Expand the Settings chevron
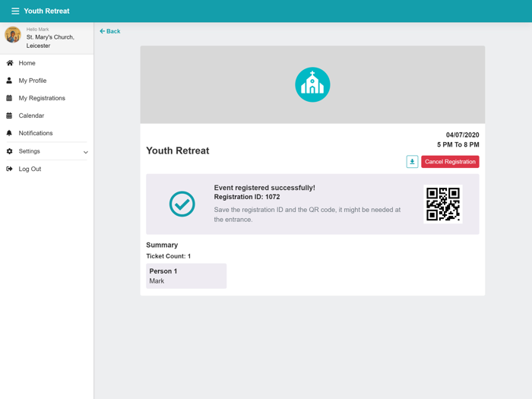 tap(85, 152)
